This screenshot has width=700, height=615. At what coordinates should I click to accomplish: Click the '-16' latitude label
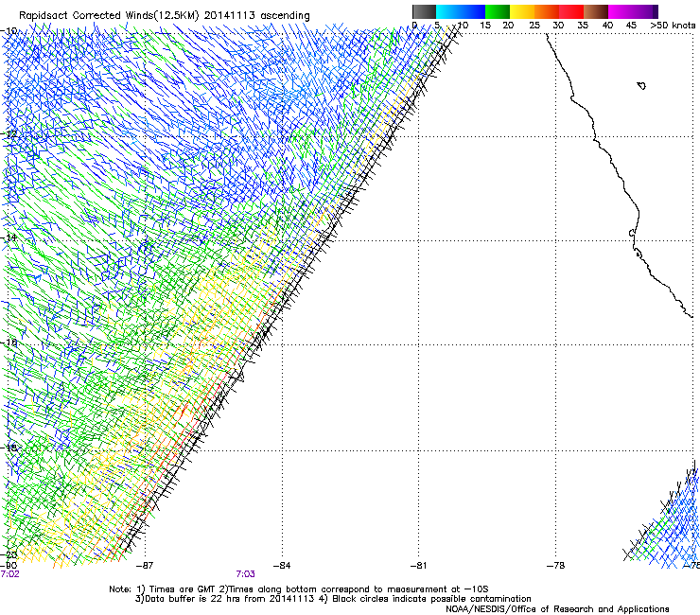[x=9, y=343]
